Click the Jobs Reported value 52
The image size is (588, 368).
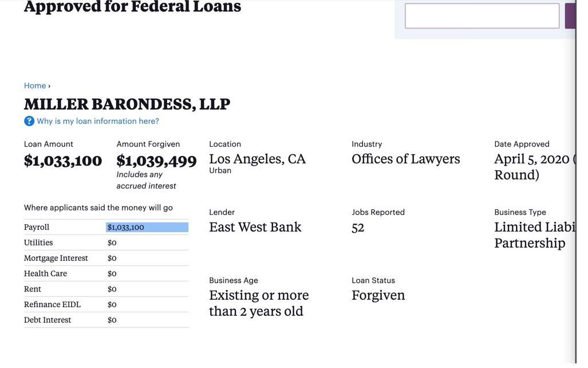point(358,228)
